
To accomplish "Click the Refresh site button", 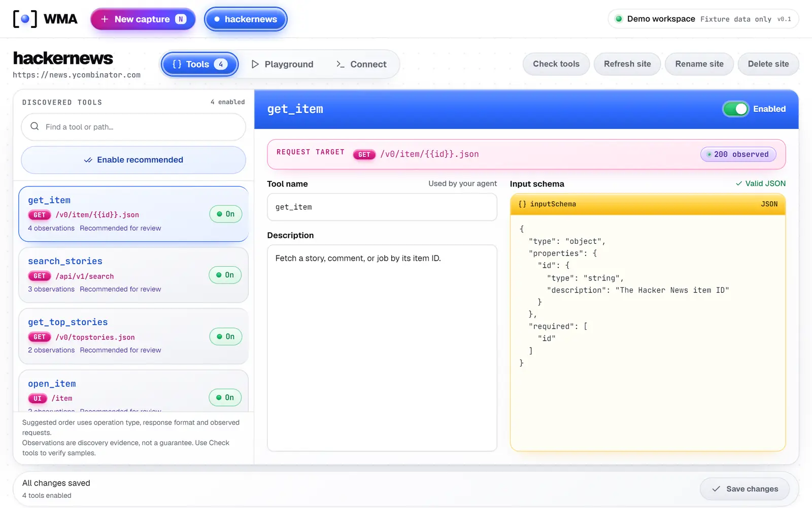I will pyautogui.click(x=627, y=64).
